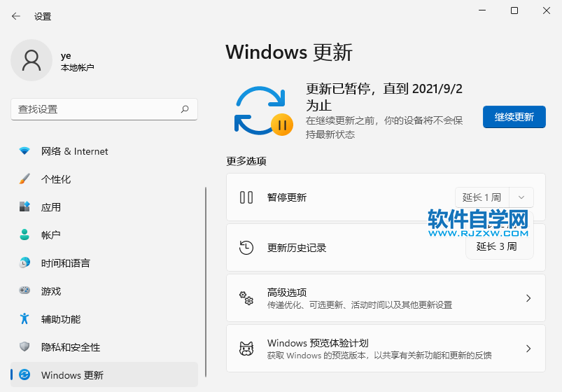Viewport: 562px width, 392px height.
Task: Select the accessibility figure icon
Action: pyautogui.click(x=24, y=318)
